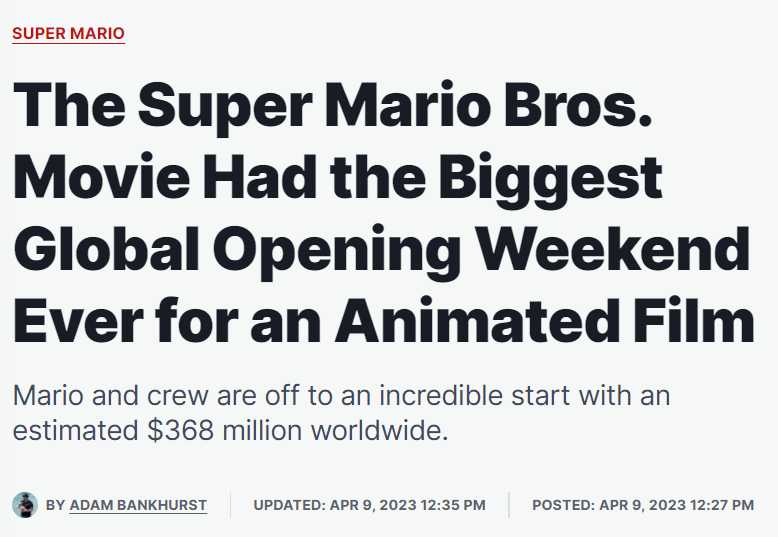The height and width of the screenshot is (537, 778).
Task: Open the SUPER MARIO category link
Action: coord(68,34)
